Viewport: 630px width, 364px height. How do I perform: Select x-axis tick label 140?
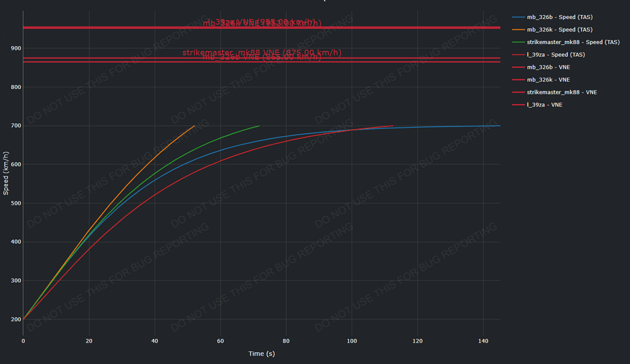click(x=483, y=341)
